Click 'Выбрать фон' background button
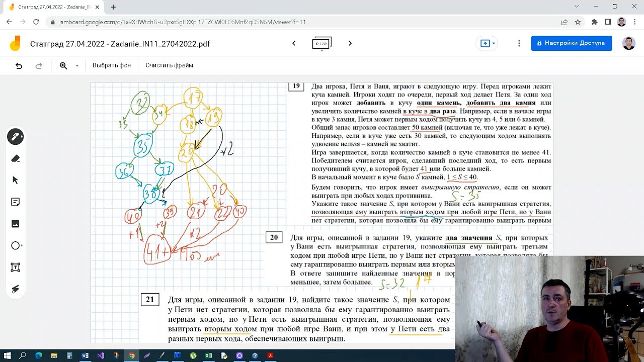 tap(112, 65)
